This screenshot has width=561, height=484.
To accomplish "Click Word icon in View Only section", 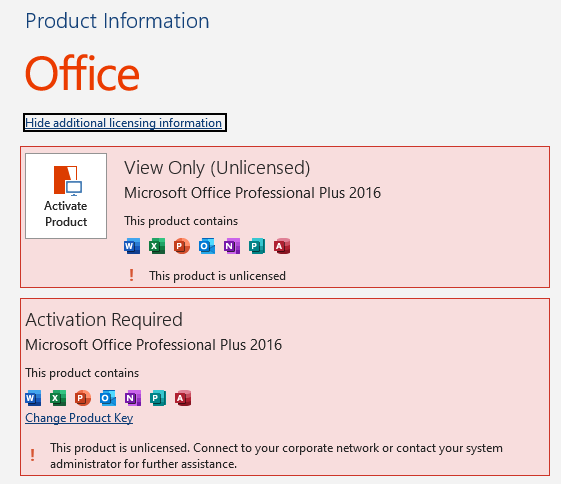I will click(x=132, y=246).
